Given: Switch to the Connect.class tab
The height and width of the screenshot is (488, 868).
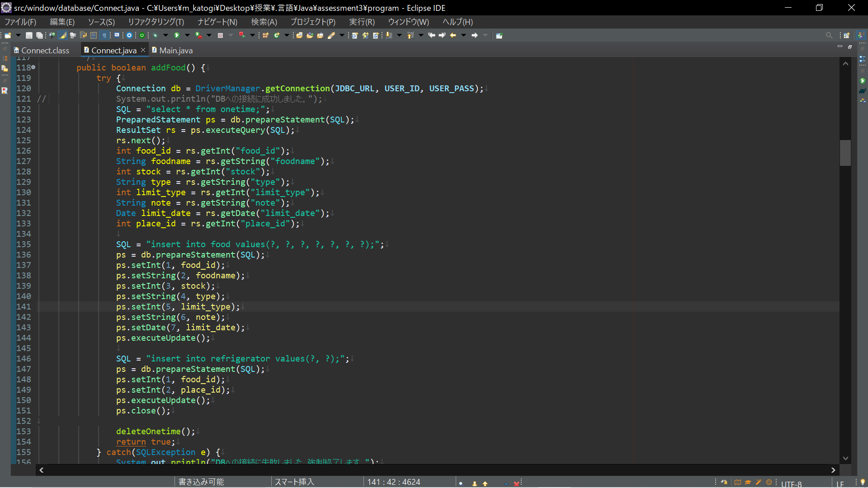Looking at the screenshot, I should pos(45,50).
